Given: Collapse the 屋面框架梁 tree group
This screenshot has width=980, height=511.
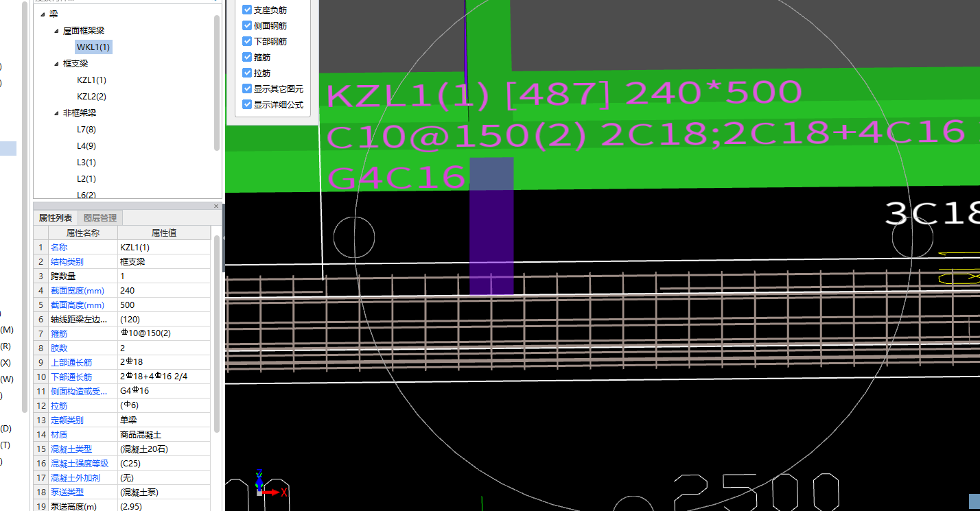Looking at the screenshot, I should [x=57, y=31].
